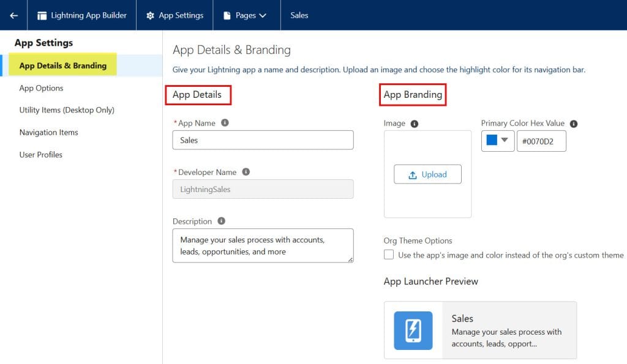Click the App Name info icon

(x=225, y=123)
